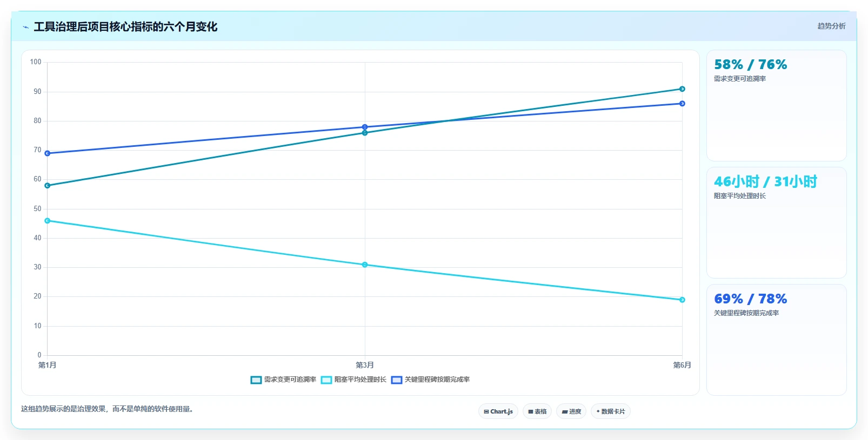Click the 关键里程碑按期完成率 legend label
The height and width of the screenshot is (440, 868).
point(437,380)
